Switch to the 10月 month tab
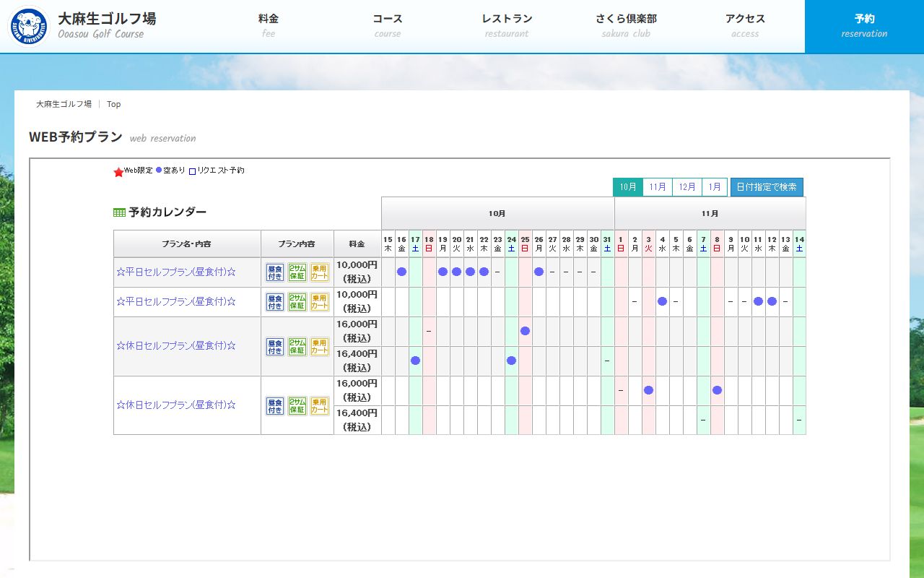Screen dimensions: 924x578 628,187
